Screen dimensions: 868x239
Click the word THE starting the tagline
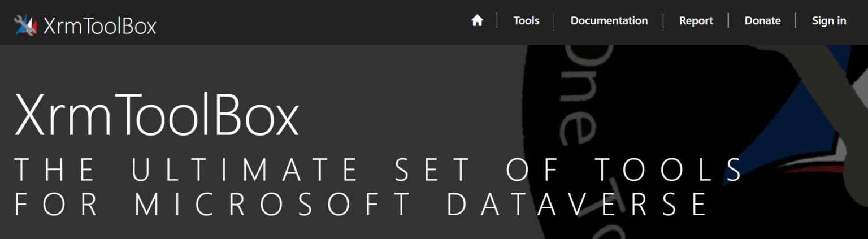(x=55, y=170)
